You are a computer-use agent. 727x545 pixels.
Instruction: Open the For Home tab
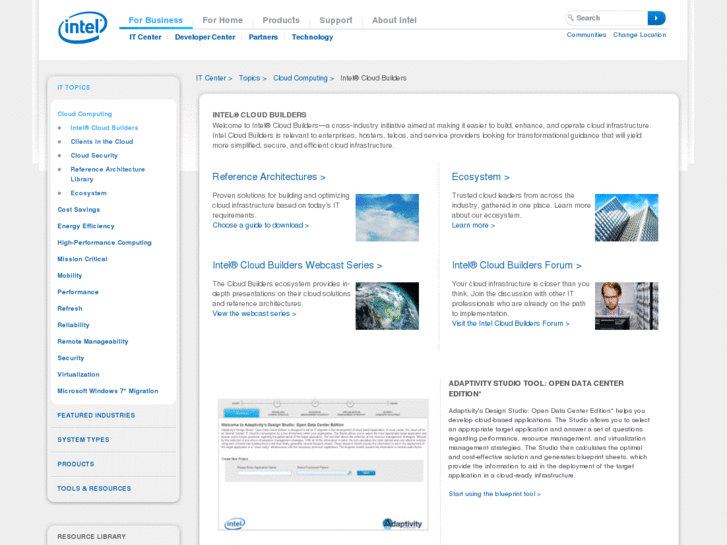(223, 20)
